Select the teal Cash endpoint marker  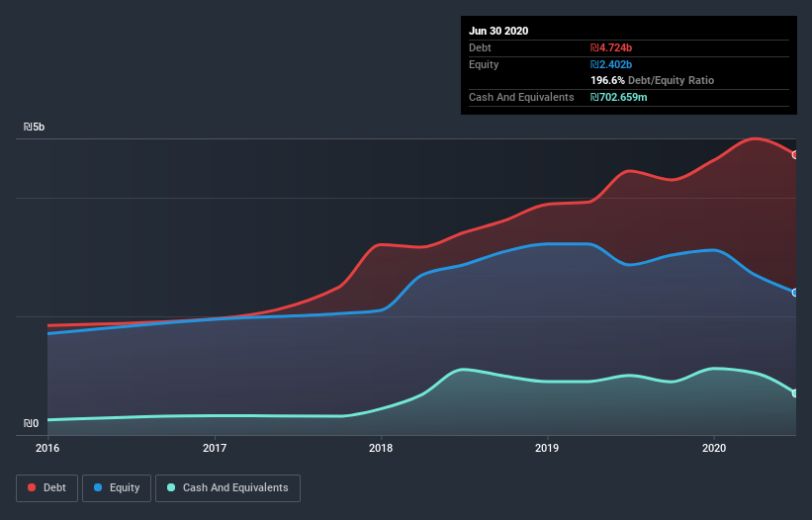[x=795, y=393]
